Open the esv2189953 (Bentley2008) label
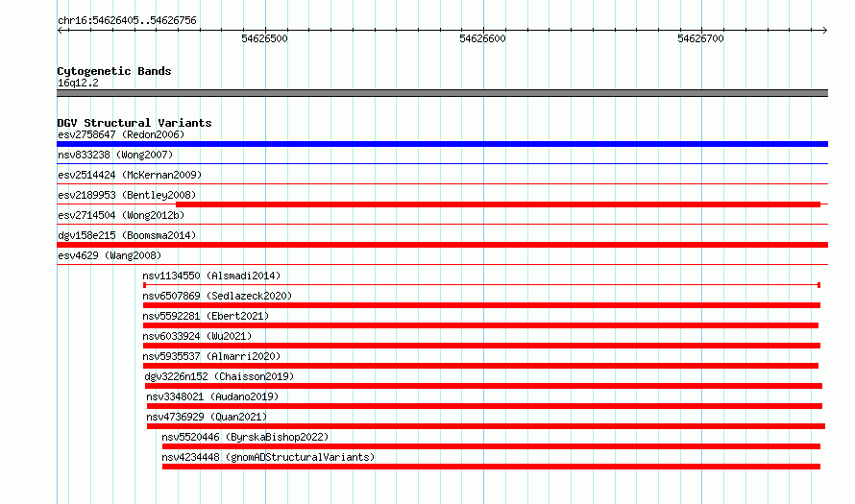The width and height of the screenshot is (855, 504). (127, 195)
